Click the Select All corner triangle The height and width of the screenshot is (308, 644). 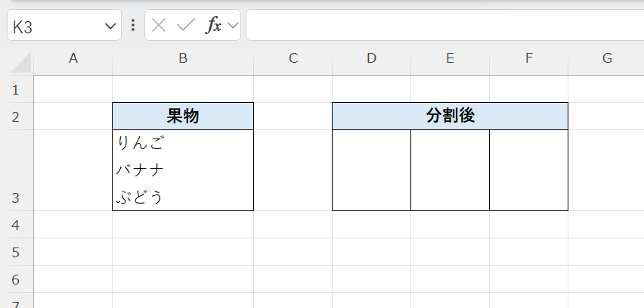(x=21, y=61)
